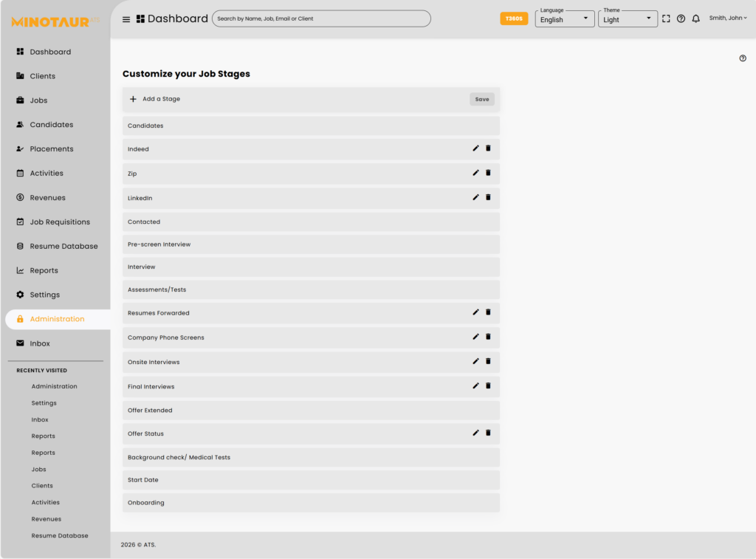Screen dimensions: 756x559
Task: Delete the Zip stage with trash icon
Action: tap(488, 173)
